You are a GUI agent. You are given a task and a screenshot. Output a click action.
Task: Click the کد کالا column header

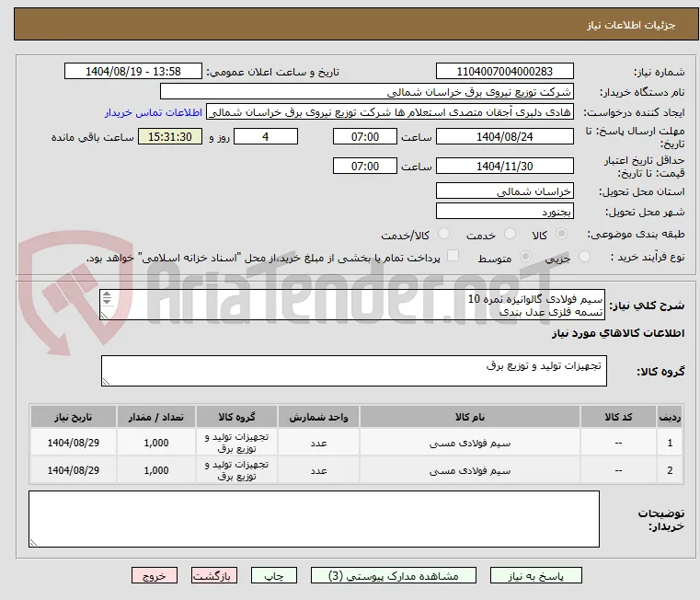pos(618,417)
